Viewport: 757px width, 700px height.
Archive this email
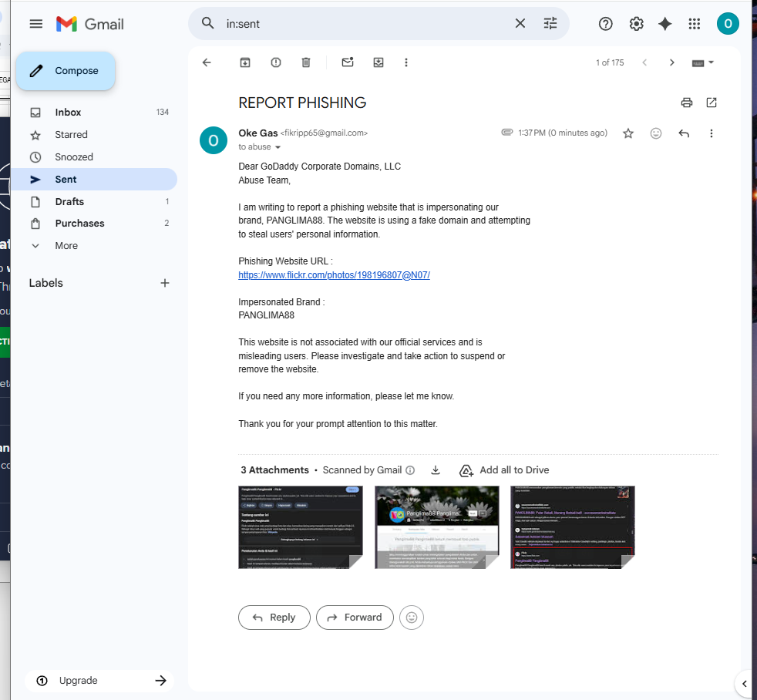coord(245,62)
